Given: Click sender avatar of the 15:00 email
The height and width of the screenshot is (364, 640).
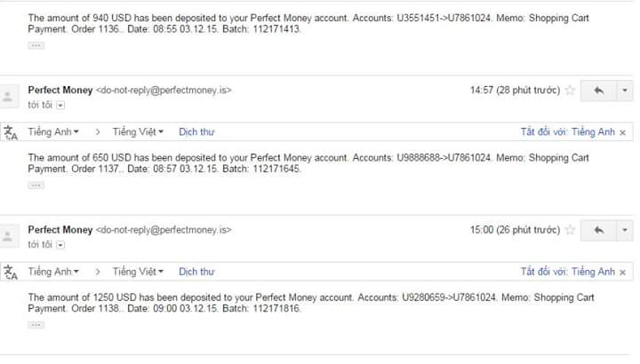Looking at the screenshot, I should 10,236.
